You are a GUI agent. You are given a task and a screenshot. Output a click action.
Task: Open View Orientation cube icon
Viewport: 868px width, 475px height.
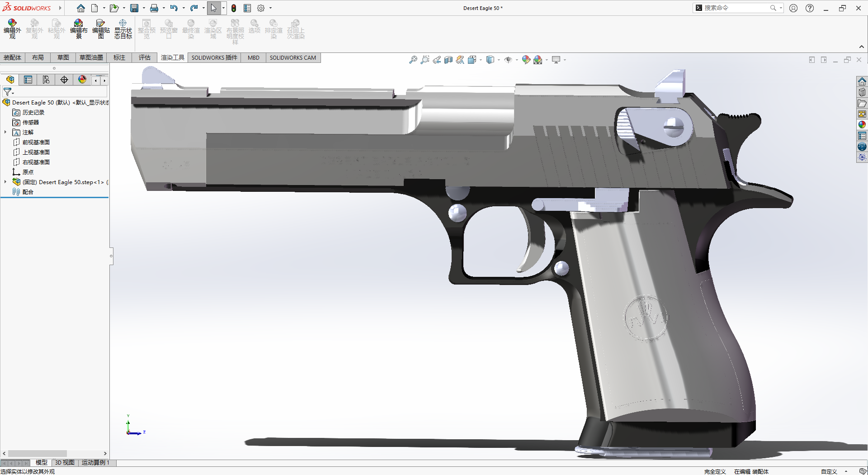[472, 60]
